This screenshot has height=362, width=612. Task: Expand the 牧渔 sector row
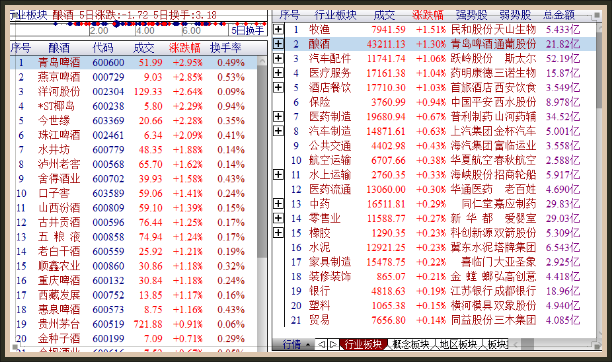[278, 29]
